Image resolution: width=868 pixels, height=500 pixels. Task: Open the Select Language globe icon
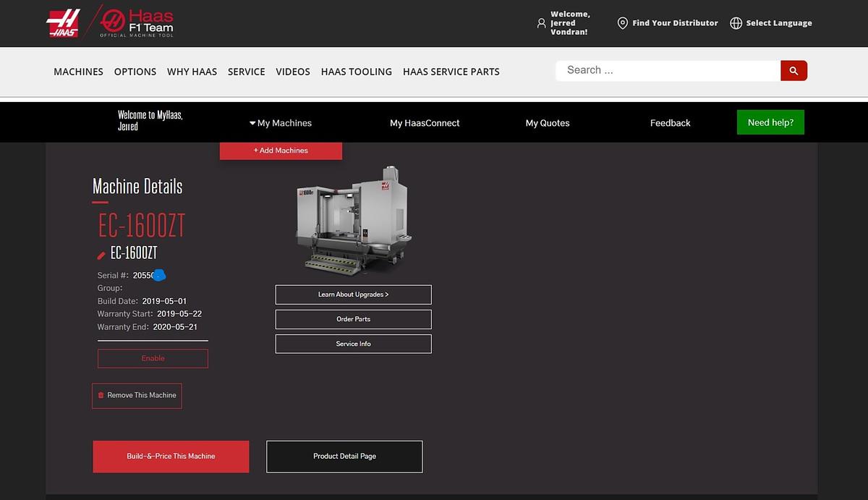point(736,22)
